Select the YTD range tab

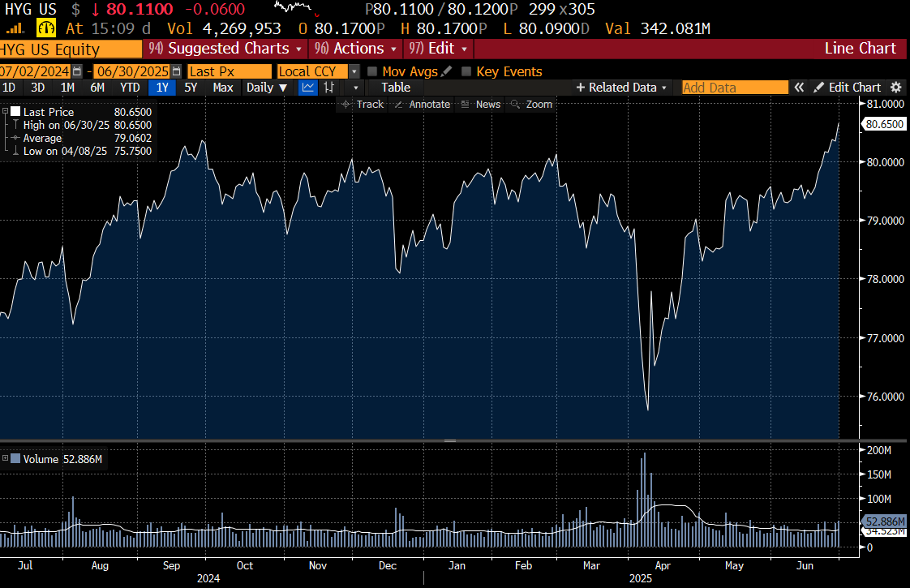[130, 88]
